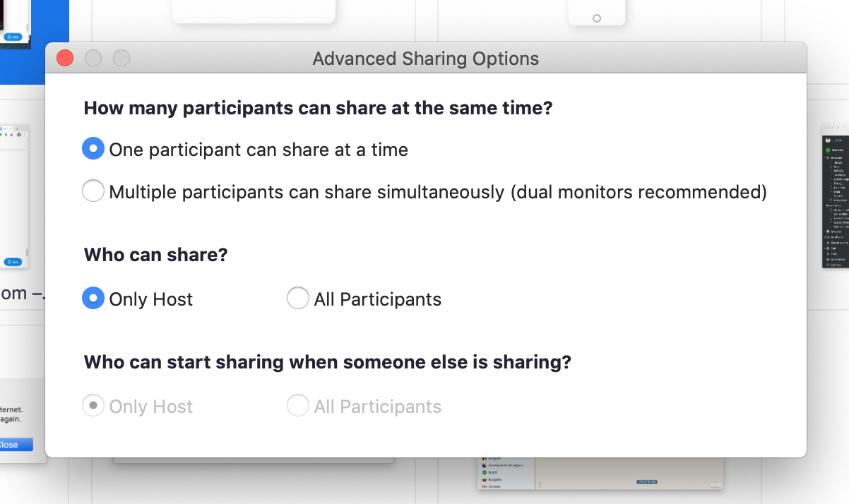849x504 pixels.
Task: Select the blank white thumbnail at top center
Action: coord(254,11)
